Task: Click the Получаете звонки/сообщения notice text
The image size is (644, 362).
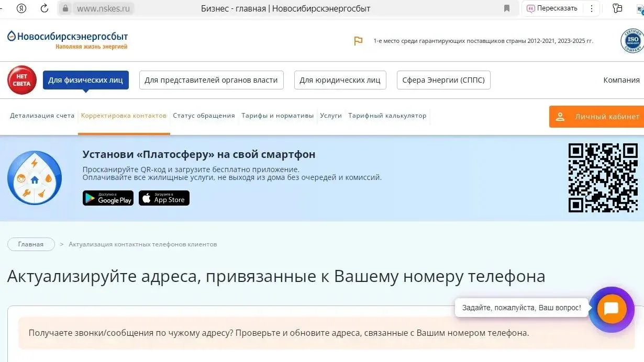Action: [279, 333]
